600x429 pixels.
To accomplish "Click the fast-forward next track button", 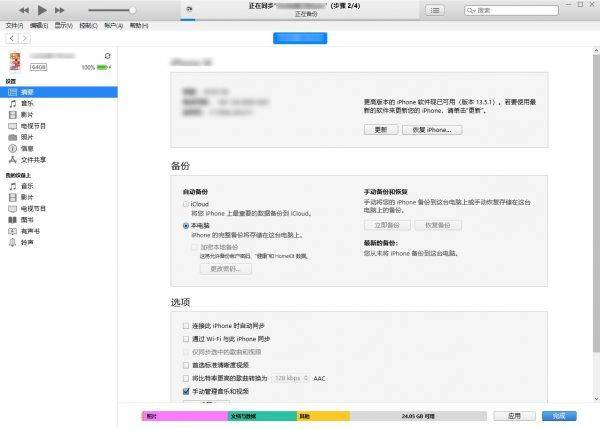I will click(60, 10).
